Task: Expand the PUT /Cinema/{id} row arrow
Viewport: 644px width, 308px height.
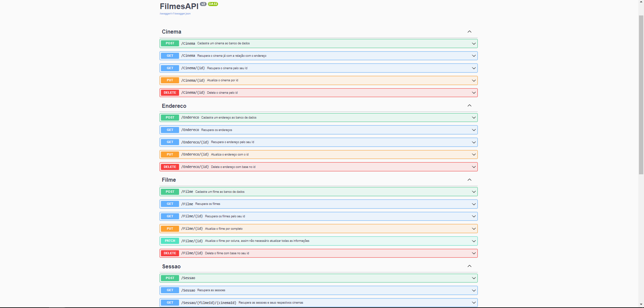Action: point(473,81)
